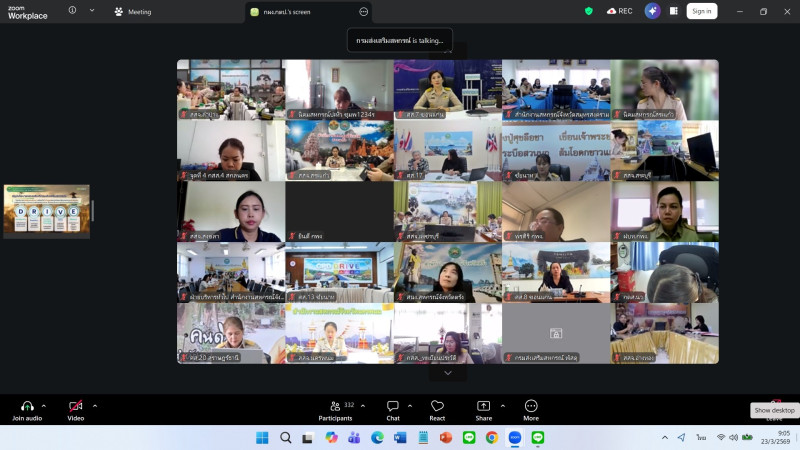The height and width of the screenshot is (450, 800).
Task: Click the green encryption shield icon
Action: click(588, 11)
